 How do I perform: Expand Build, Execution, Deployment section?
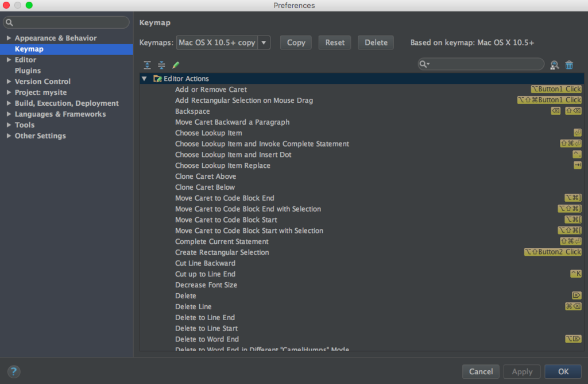[x=9, y=103]
